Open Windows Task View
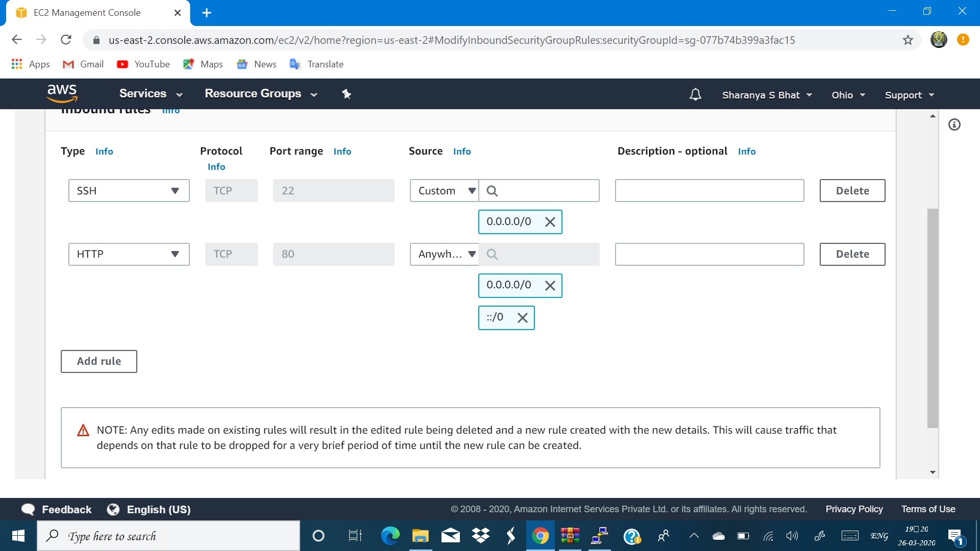The width and height of the screenshot is (980, 551). [355, 536]
